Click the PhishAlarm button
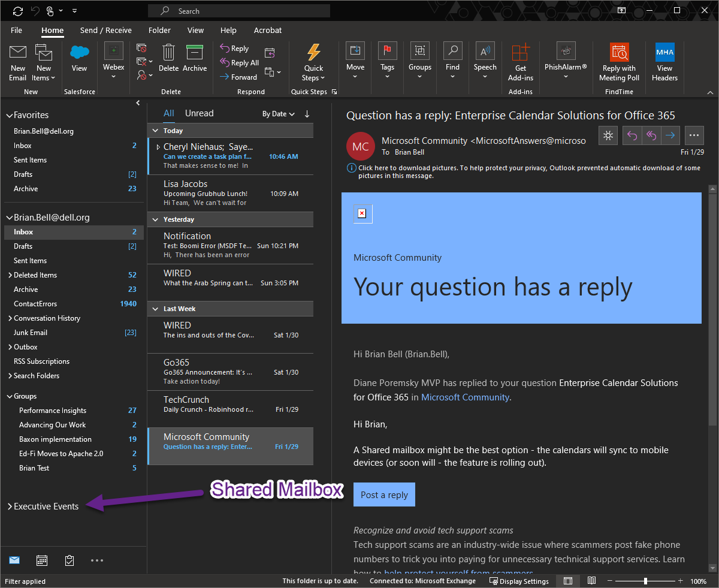This screenshot has height=588, width=719. coord(566,62)
